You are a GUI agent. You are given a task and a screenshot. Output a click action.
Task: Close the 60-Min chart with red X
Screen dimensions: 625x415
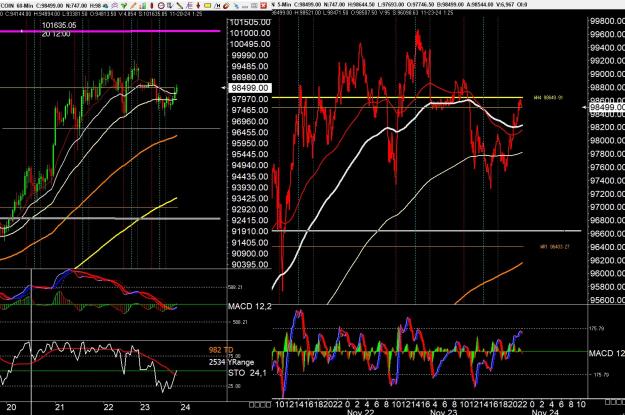coord(263,6)
